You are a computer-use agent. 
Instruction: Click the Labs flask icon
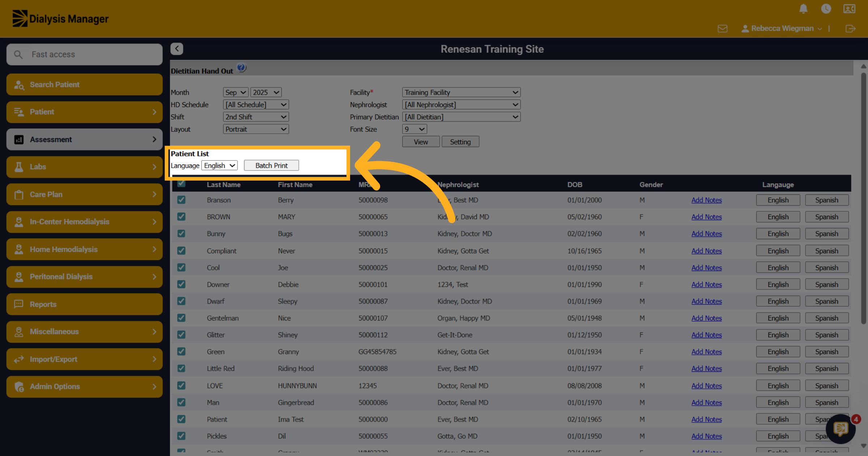19,167
